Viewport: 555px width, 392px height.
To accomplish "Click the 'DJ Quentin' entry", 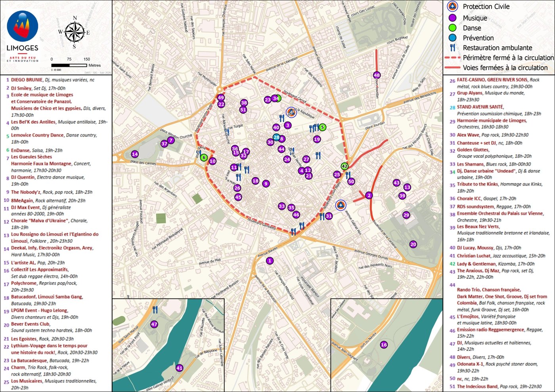I will [47, 181].
